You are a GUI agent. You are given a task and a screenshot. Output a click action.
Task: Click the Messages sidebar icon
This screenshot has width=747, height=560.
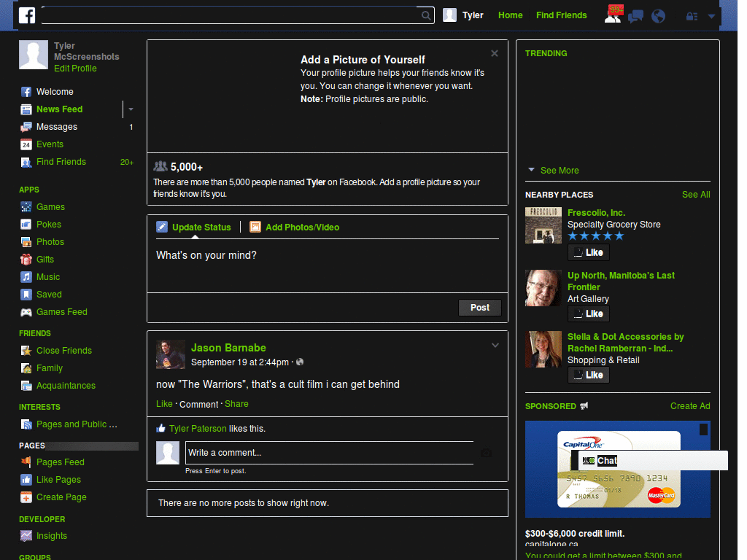click(26, 127)
